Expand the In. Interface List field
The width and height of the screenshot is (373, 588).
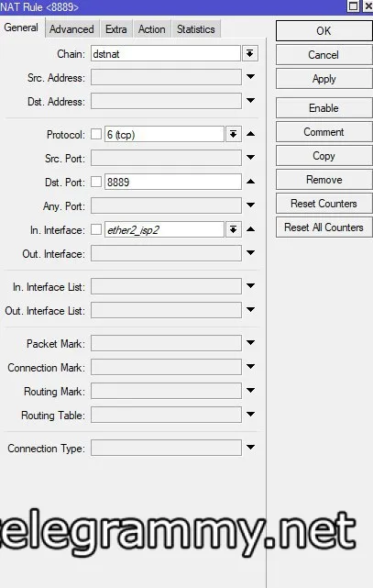coord(250,286)
